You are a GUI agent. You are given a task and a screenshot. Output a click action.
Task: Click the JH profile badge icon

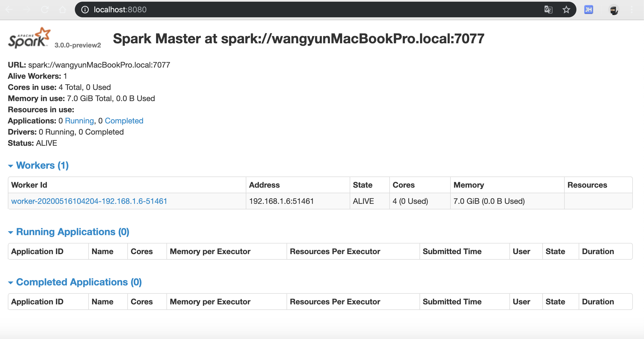589,9
